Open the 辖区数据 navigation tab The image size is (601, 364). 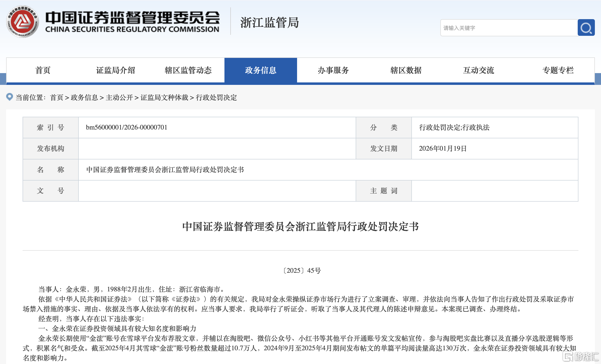click(x=405, y=70)
